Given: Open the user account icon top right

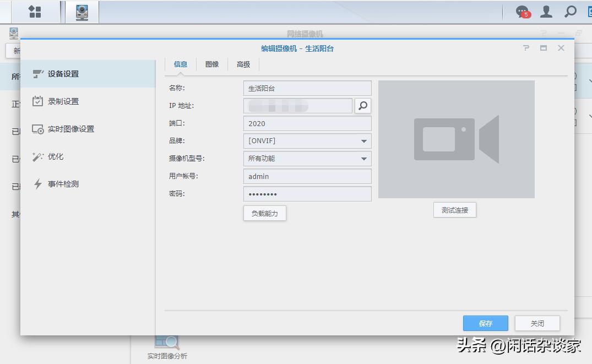Looking at the screenshot, I should point(546,11).
